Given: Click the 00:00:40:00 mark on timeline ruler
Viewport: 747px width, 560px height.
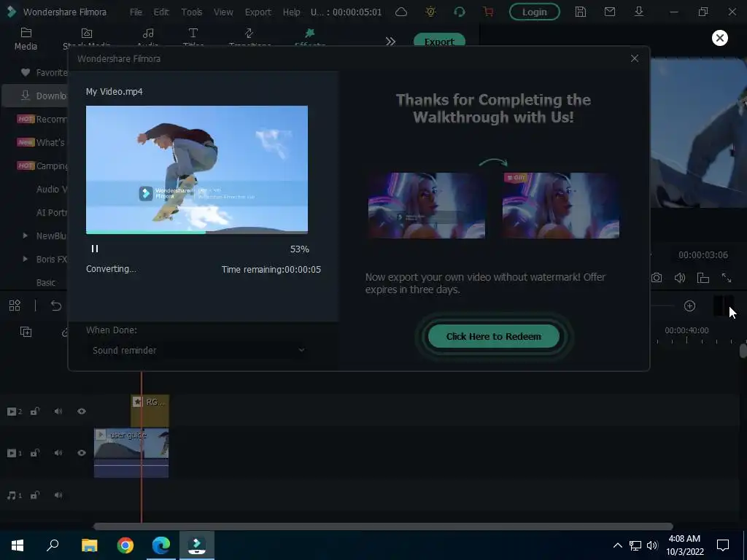Looking at the screenshot, I should pyautogui.click(x=686, y=330).
